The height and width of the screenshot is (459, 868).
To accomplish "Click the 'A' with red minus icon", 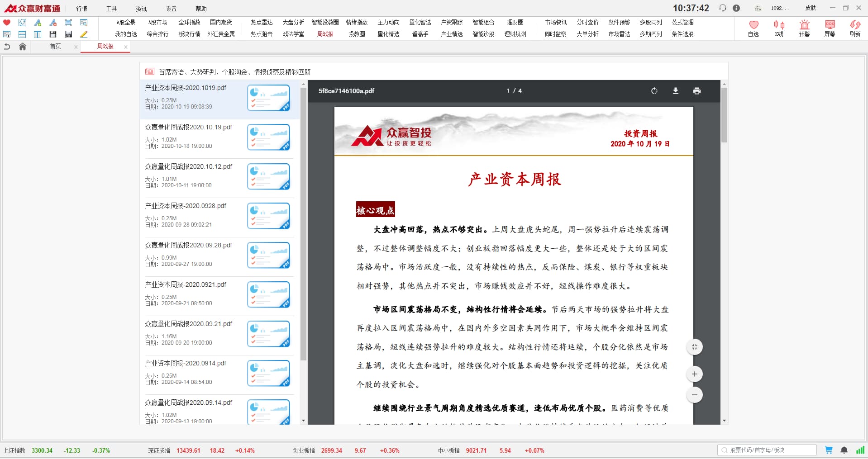I will (x=53, y=23).
